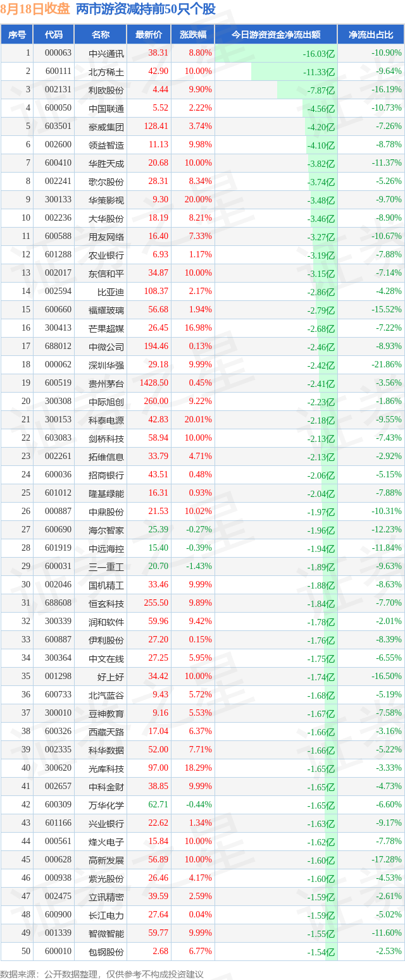This screenshot has width=405, height=980.
Task: Click -0.27% change for 海尔智家
Action: [x=199, y=530]
